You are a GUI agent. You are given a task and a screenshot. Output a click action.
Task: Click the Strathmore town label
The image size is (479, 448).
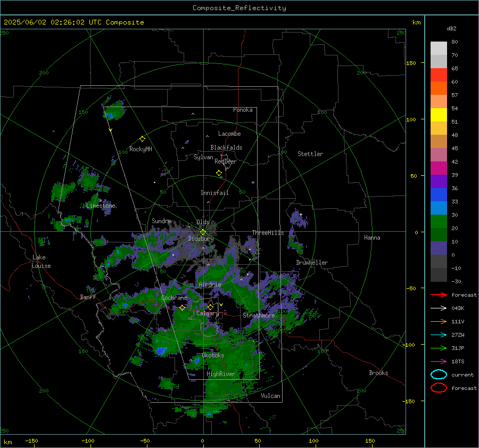pyautogui.click(x=259, y=315)
